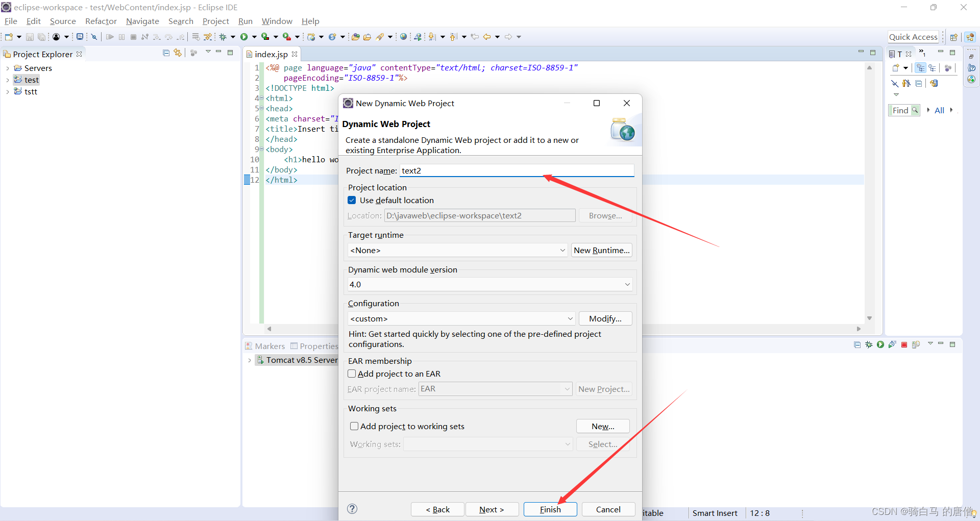Uncheck Use default location checkbox

[x=352, y=200]
